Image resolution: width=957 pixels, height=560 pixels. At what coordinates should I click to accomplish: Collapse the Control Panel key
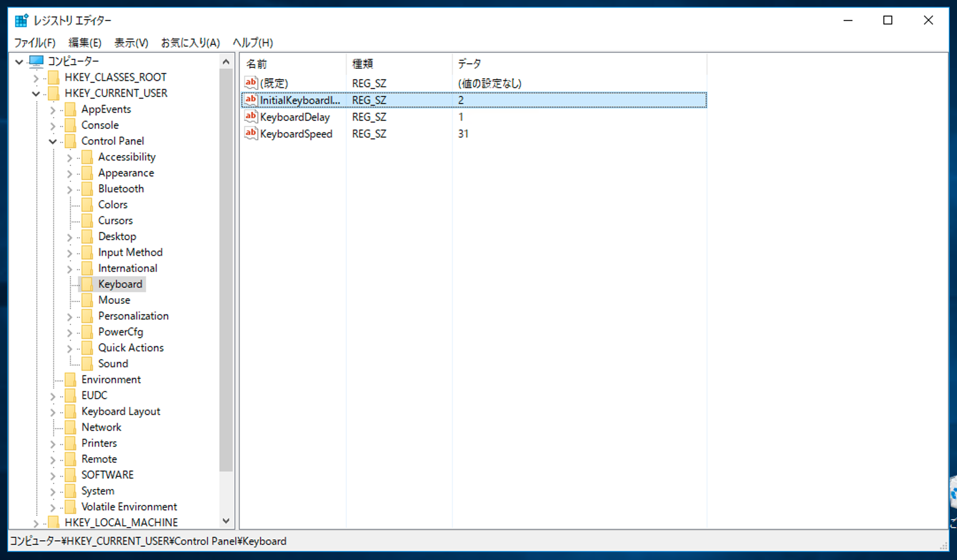point(53,141)
